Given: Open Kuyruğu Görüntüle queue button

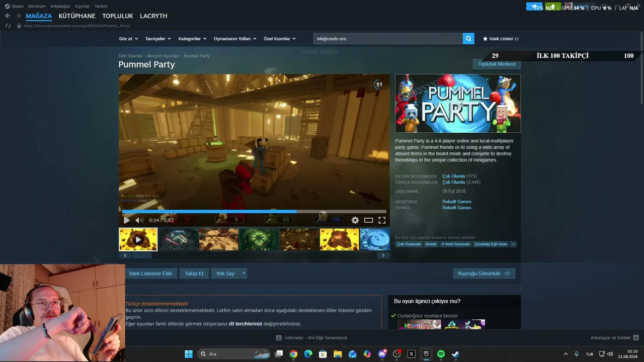Looking at the screenshot, I should point(484,274).
